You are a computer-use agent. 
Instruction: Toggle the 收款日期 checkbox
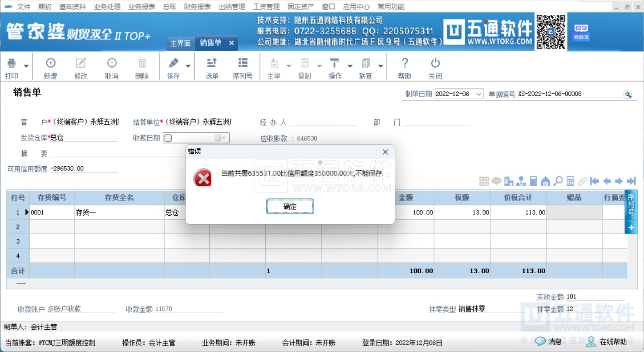168,138
